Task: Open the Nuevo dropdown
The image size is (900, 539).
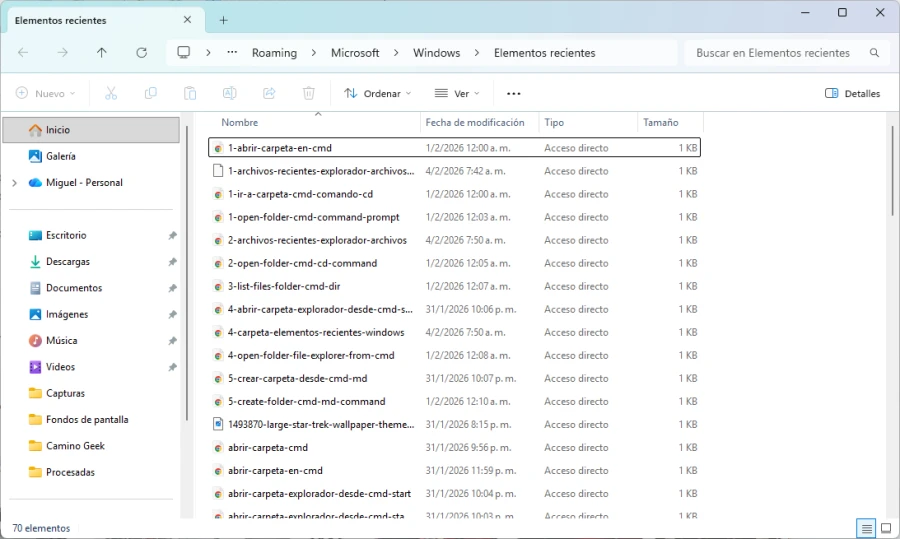Action: (46, 94)
